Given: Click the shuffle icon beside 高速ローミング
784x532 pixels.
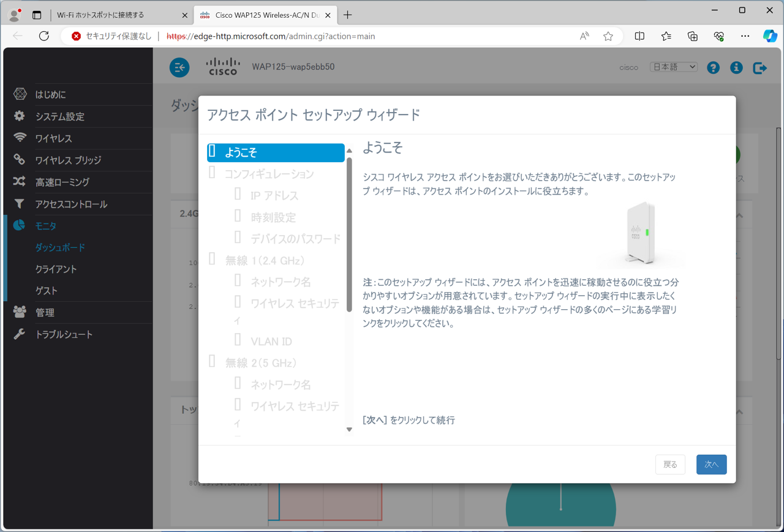Looking at the screenshot, I should [x=20, y=182].
